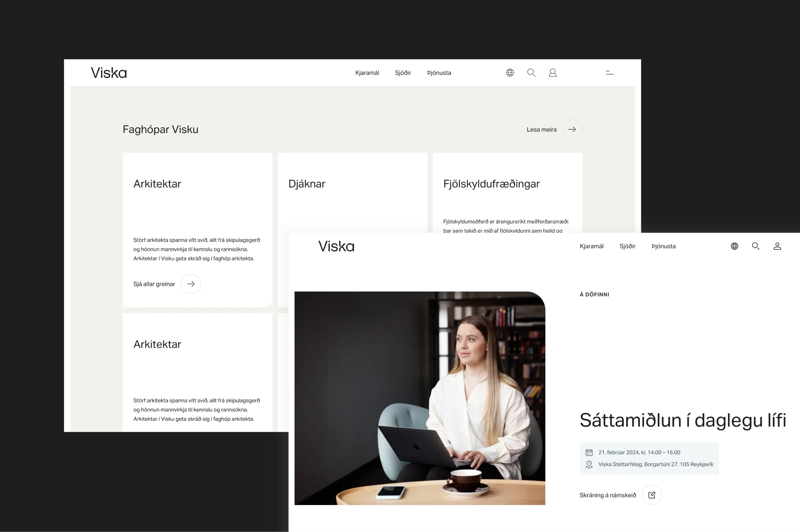Click the Lesa meira arrow button

pos(572,129)
